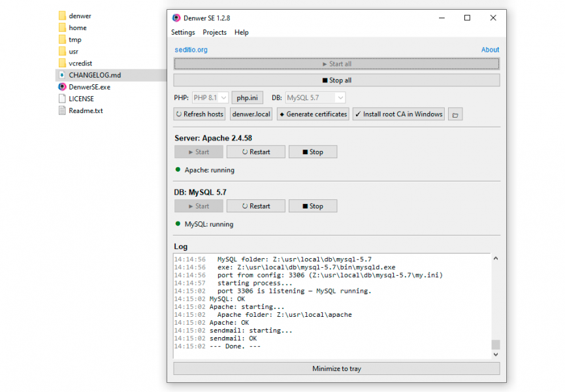The width and height of the screenshot is (565, 392).
Task: Click the CHANGELOG.md file icon
Action: (62, 75)
